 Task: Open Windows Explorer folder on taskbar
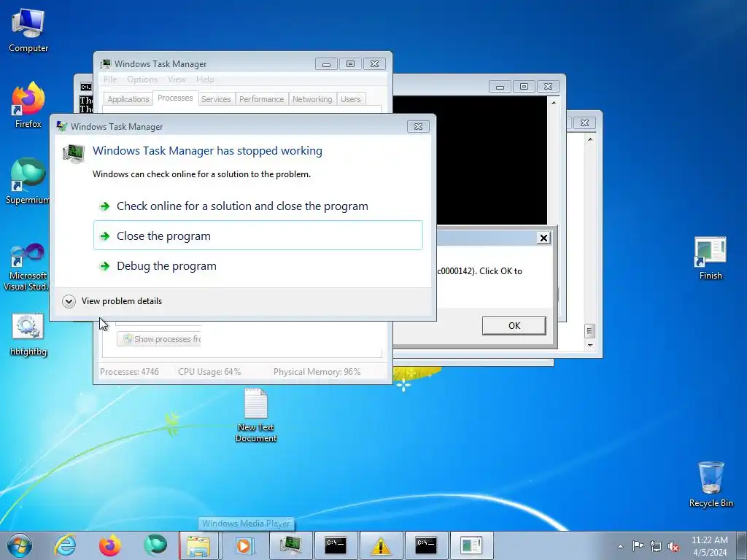click(x=198, y=545)
